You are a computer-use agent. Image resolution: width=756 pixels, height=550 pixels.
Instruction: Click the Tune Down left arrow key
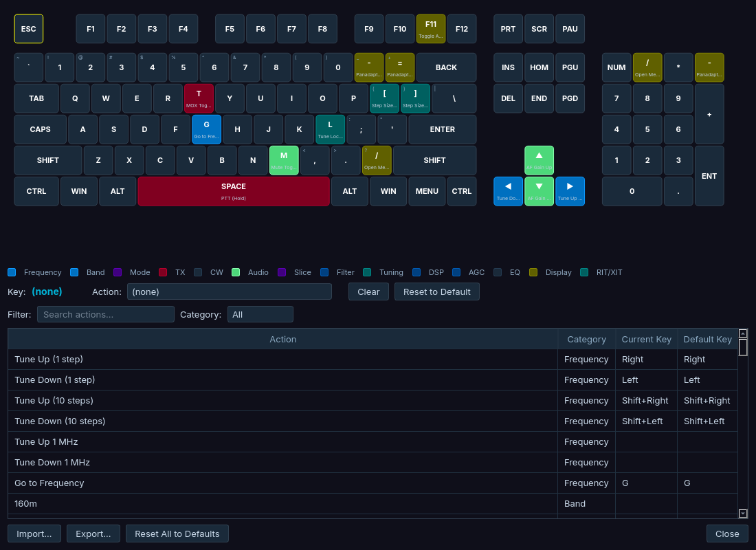(508, 191)
